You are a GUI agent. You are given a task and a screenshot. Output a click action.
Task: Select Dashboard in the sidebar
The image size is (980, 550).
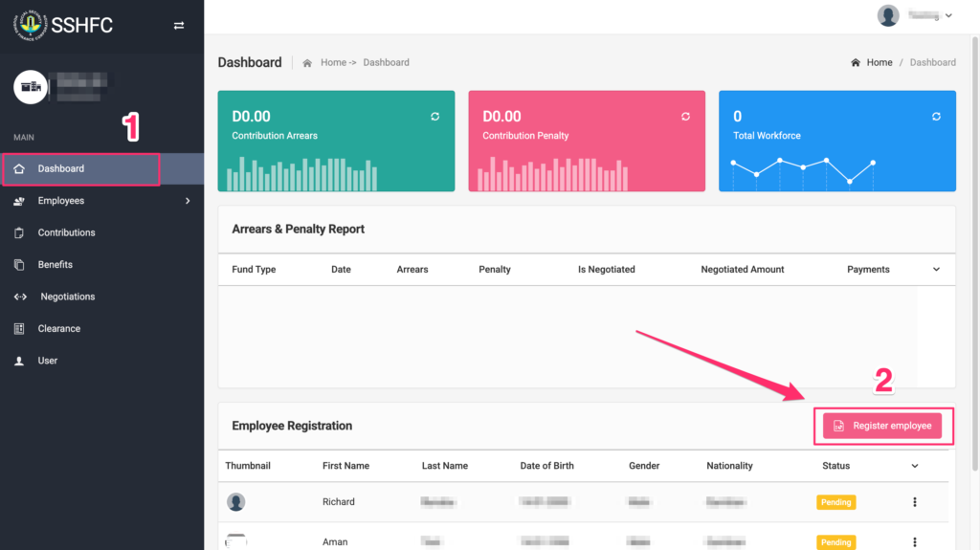click(61, 169)
